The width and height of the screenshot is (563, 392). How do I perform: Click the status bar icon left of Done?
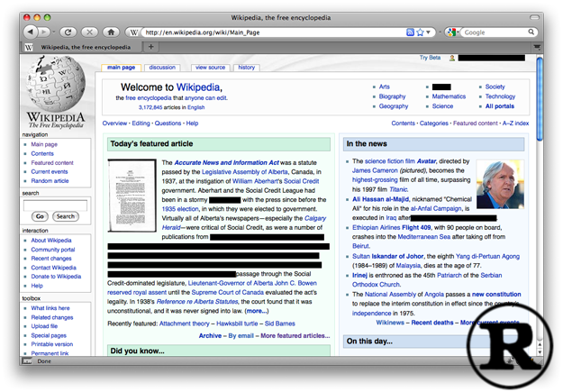[26, 360]
